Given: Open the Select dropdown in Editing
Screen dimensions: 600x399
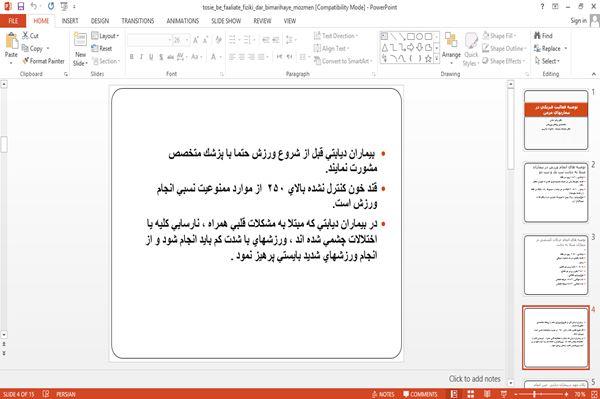Looking at the screenshot, I should pyautogui.click(x=547, y=61).
